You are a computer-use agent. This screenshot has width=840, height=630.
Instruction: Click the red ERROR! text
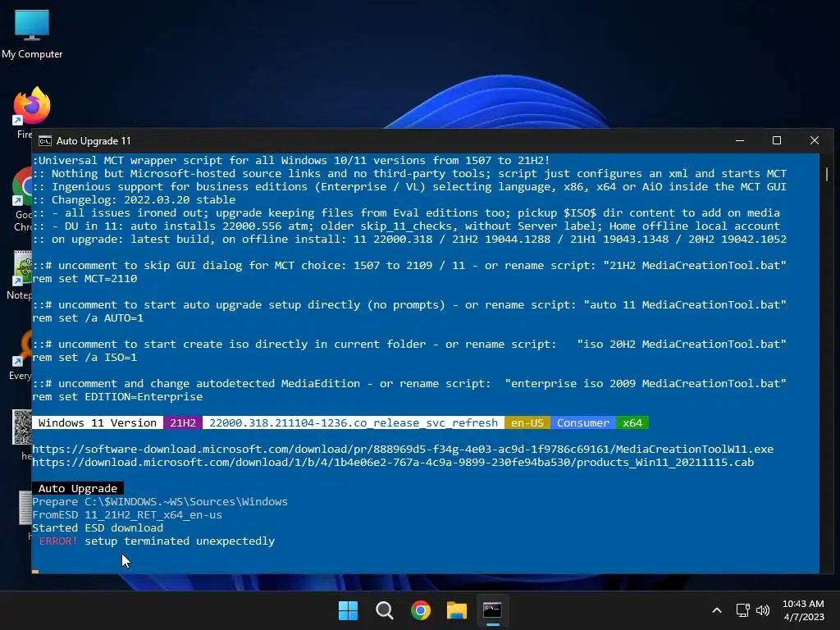tap(58, 541)
